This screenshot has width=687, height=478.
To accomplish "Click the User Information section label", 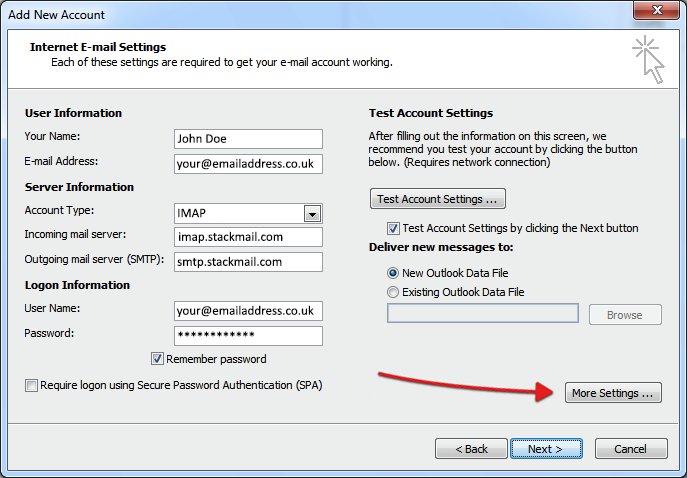I will click(x=73, y=113).
